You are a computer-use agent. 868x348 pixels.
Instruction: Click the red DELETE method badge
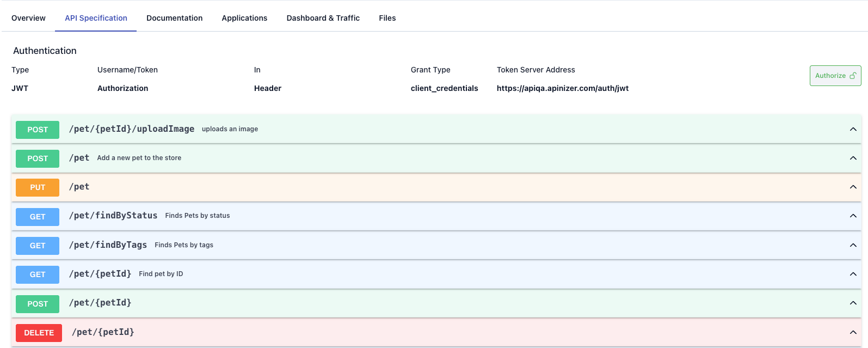pos(39,333)
